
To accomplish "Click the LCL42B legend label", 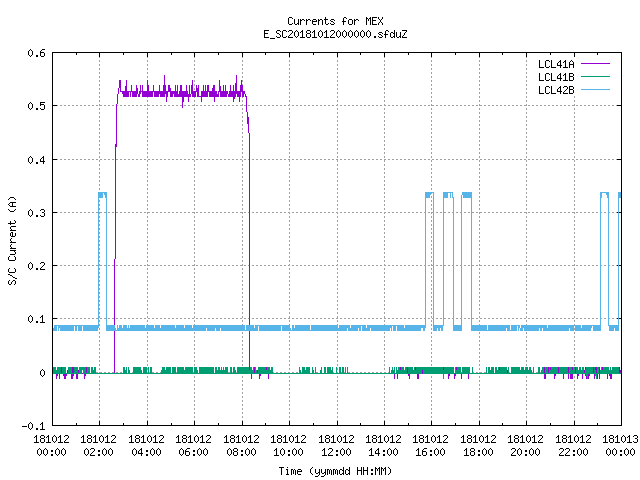I will coord(556,90).
